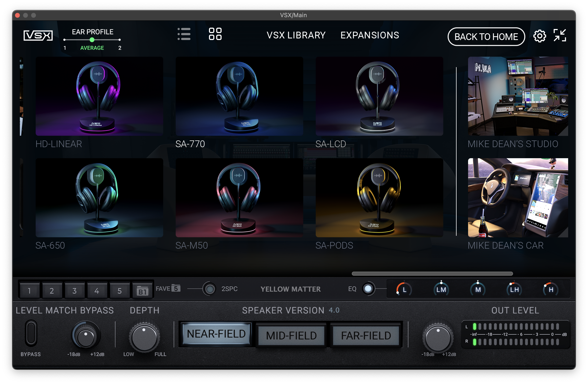Select the NEAR-FIELD speaker version
This screenshot has height=384, width=588.
coord(216,334)
